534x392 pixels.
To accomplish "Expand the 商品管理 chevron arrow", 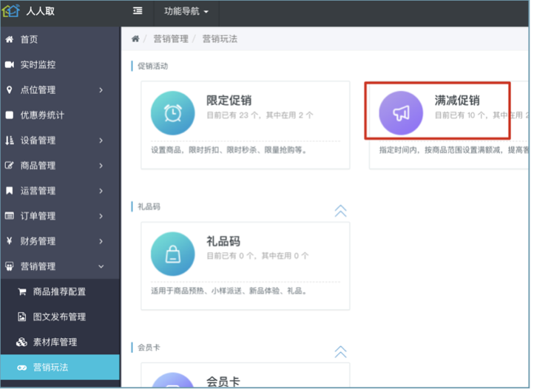I will point(101,166).
